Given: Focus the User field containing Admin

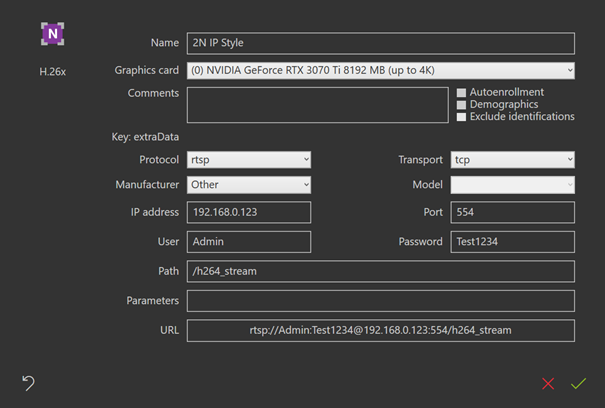Looking at the screenshot, I should coord(248,242).
